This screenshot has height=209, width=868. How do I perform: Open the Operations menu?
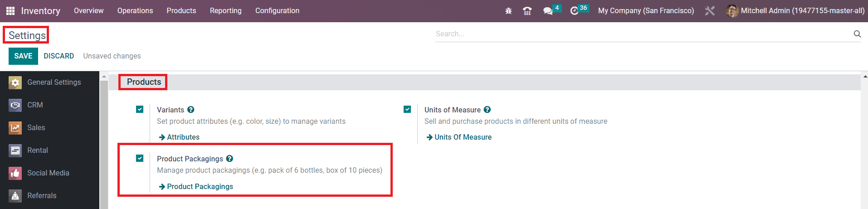pyautogui.click(x=135, y=11)
